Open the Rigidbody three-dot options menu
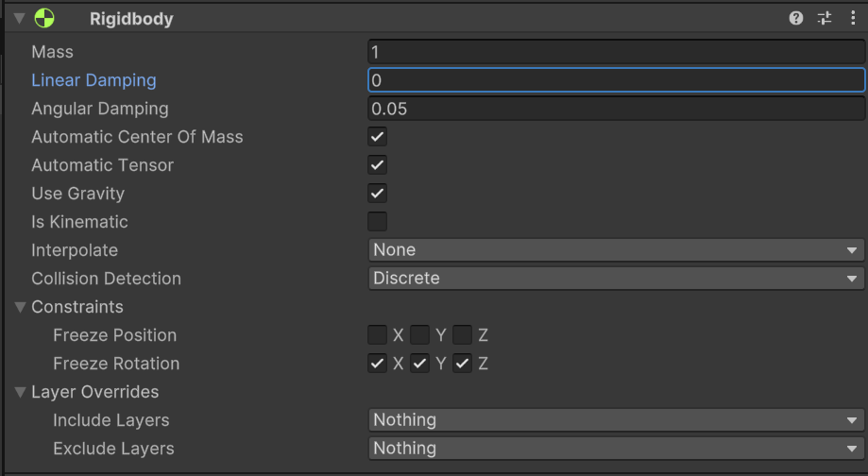This screenshot has width=868, height=476. coord(853,18)
